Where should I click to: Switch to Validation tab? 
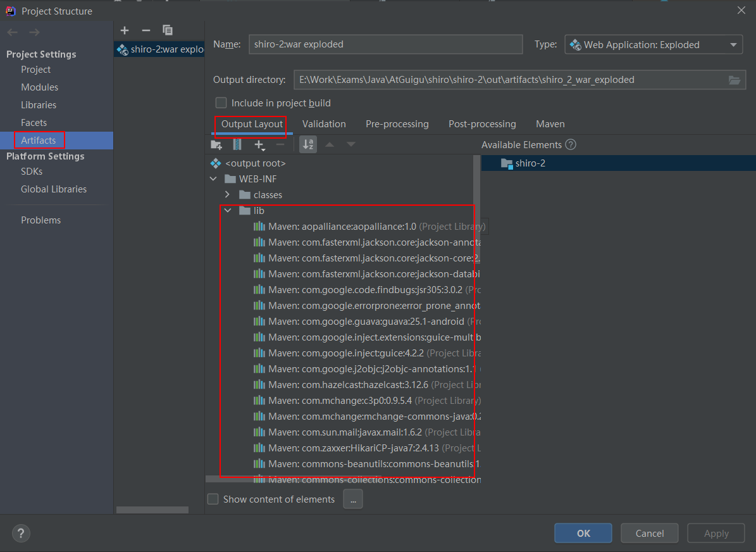(324, 124)
